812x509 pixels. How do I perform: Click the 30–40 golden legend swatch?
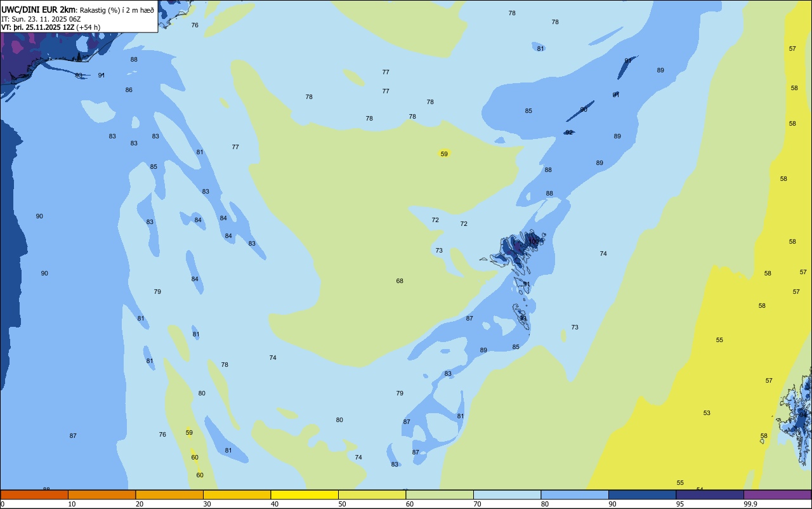tap(237, 494)
